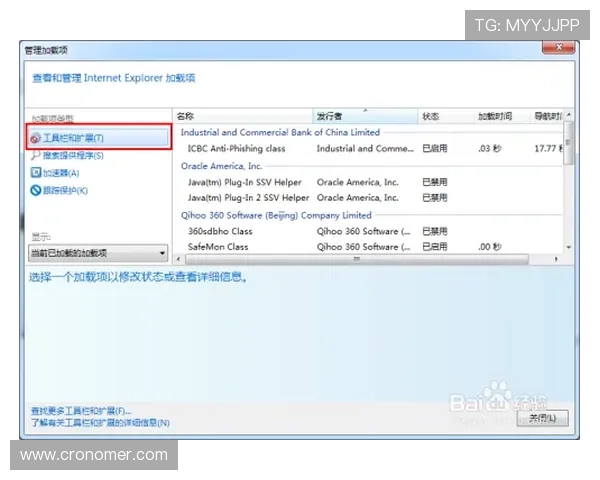Select the SafeMon Class row

pos(368,247)
